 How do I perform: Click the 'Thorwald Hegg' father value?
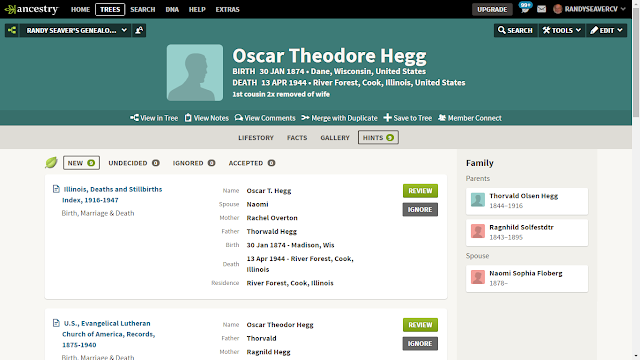pos(271,231)
